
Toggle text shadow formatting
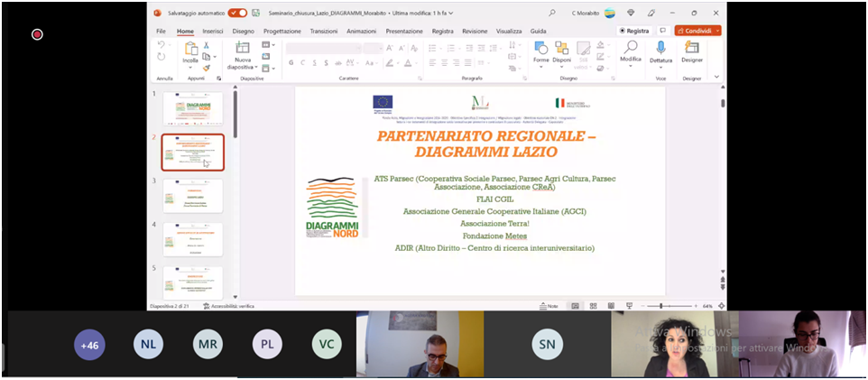[326, 62]
